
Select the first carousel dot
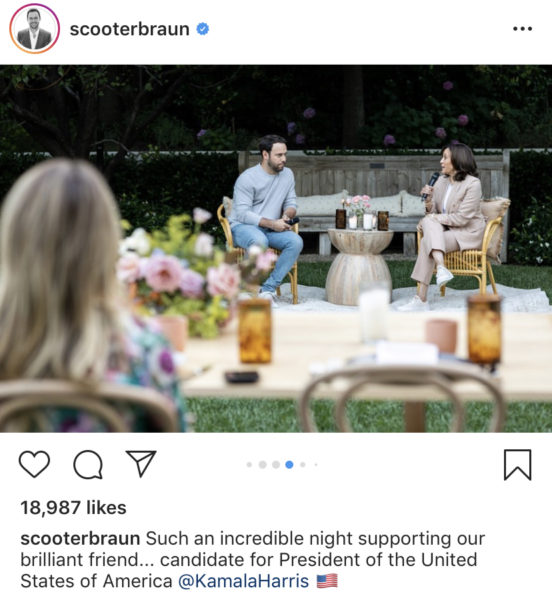coord(249,465)
